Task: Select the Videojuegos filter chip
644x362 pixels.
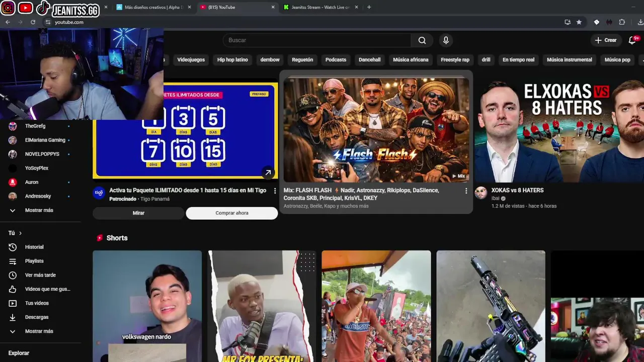Action: point(191,60)
